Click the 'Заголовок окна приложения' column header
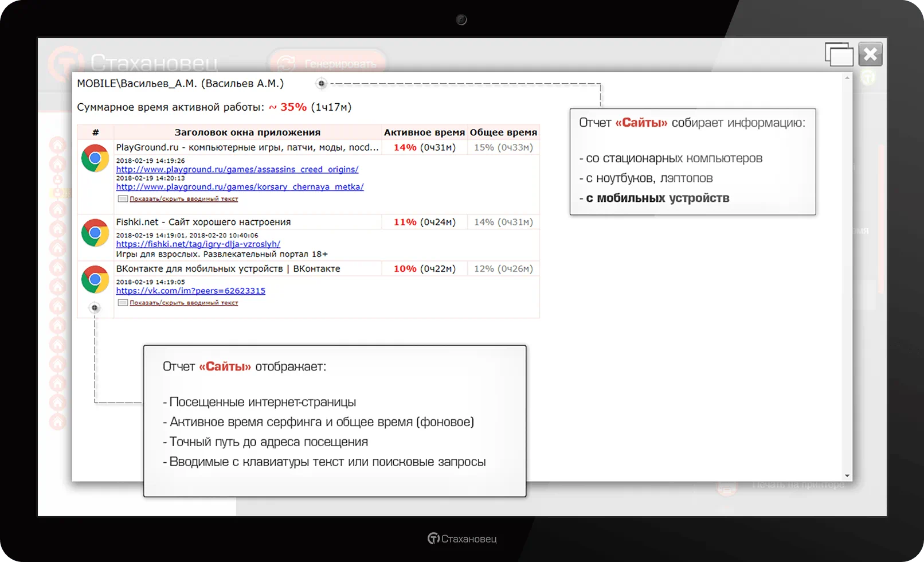 pyautogui.click(x=248, y=132)
